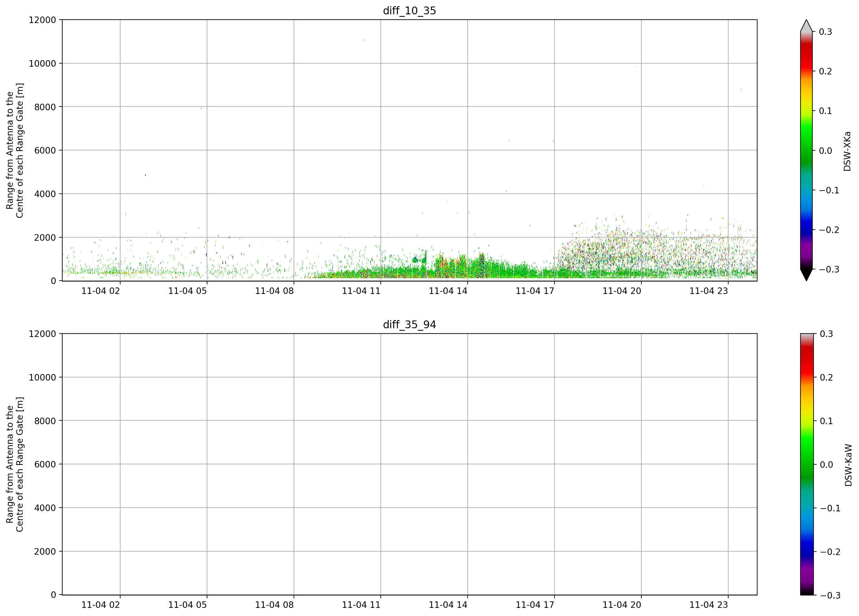Click the empty diff_35_94 plot area
Viewport: 859px width, 616px height.
coord(409,464)
